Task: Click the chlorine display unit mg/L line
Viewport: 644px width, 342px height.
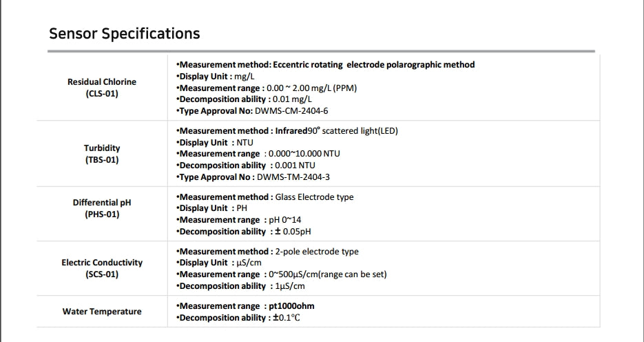Action: tap(216, 77)
